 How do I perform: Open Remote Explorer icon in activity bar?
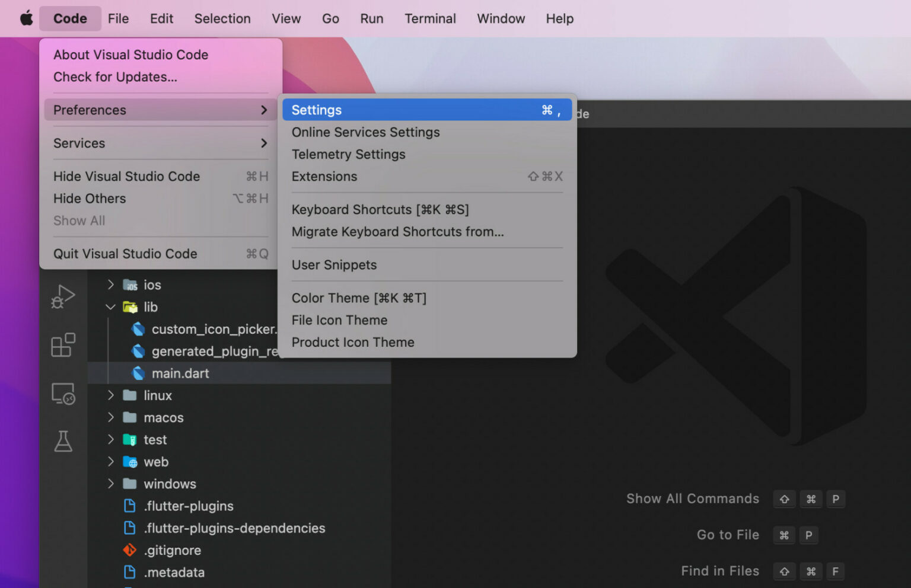pos(63,394)
